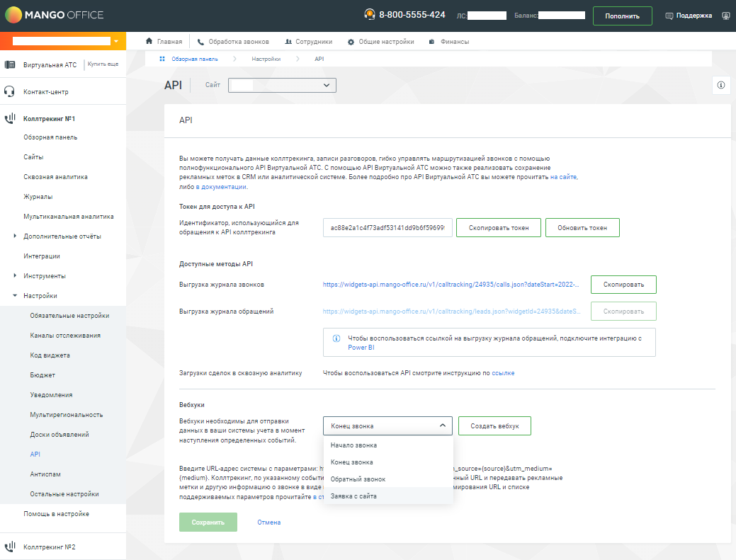736x560 pixels.
Task: Click the Contact Center headset icon
Action: pos(10,91)
